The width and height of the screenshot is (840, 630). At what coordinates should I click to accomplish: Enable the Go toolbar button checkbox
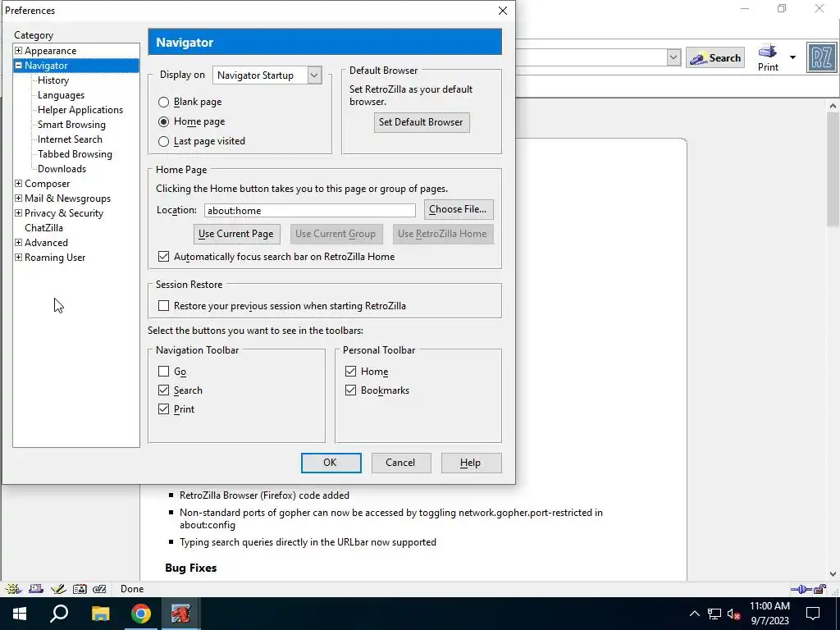163,372
